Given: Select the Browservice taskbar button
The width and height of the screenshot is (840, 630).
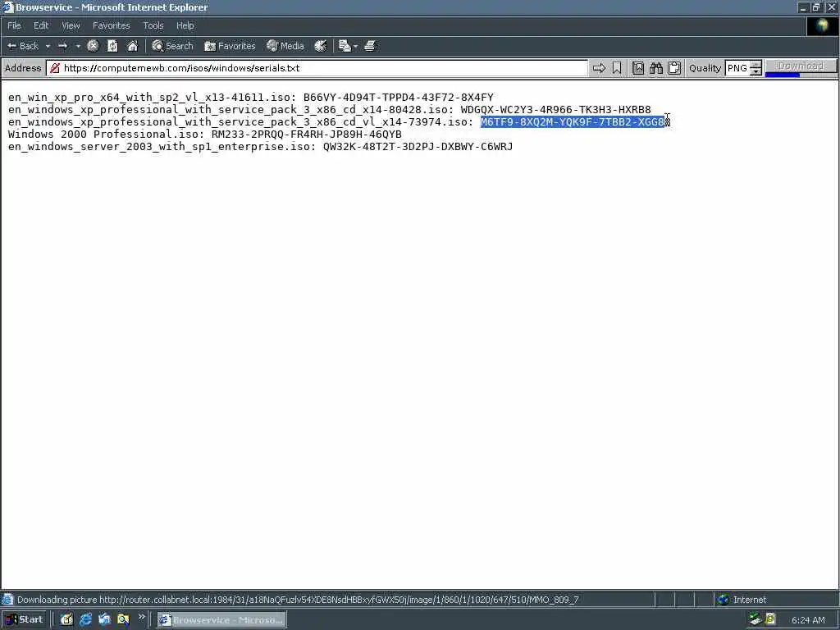Looking at the screenshot, I should coord(221,620).
